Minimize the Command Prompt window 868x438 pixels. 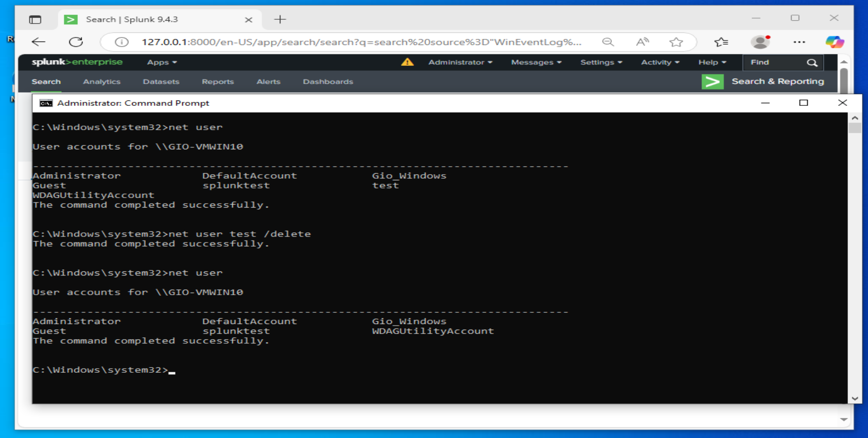click(765, 103)
